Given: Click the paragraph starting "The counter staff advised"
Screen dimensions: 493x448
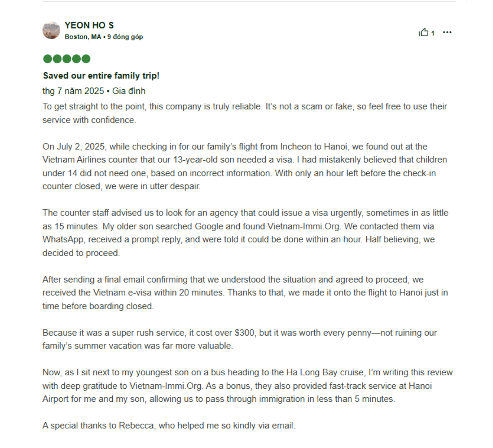Looking at the screenshot, I should tap(244, 233).
